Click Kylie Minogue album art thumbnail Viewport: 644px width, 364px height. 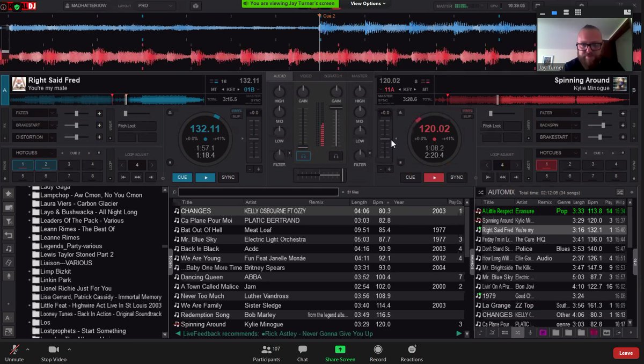(x=620, y=84)
